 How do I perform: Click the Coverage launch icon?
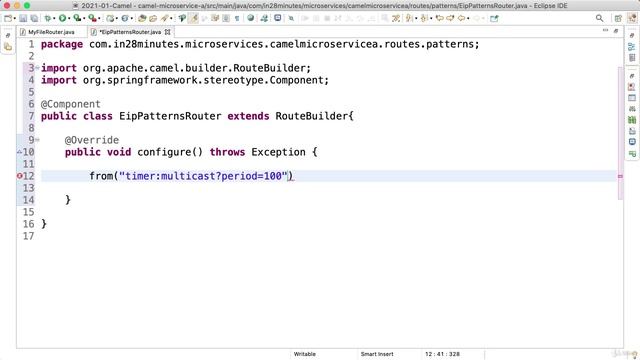[77, 18]
